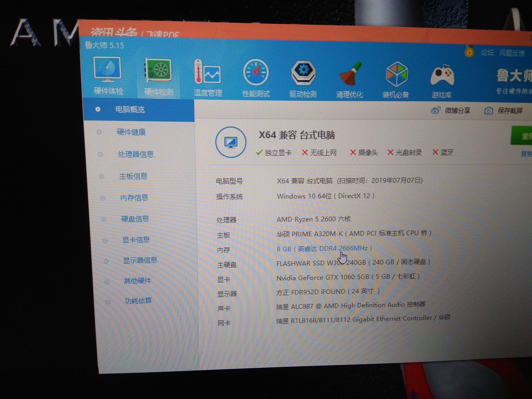Screen dimensions: 532x399
Task: Click the Windows 10 64位 operating system text
Action: click(x=326, y=196)
